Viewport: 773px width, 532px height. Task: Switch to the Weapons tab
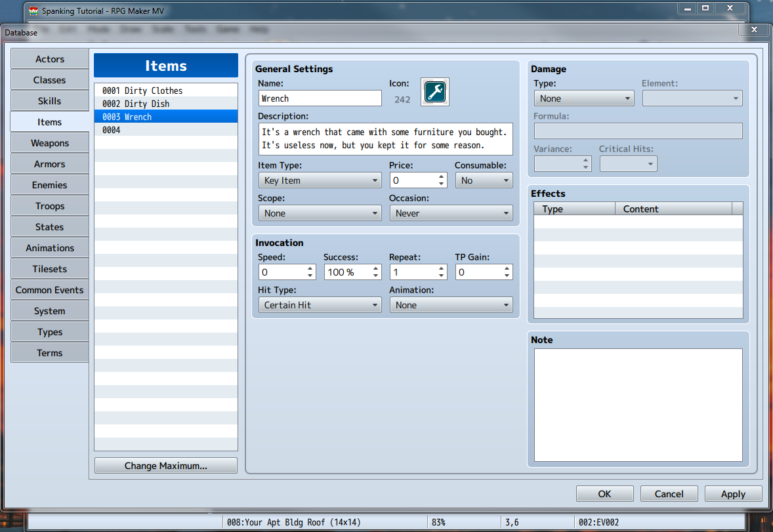click(50, 143)
